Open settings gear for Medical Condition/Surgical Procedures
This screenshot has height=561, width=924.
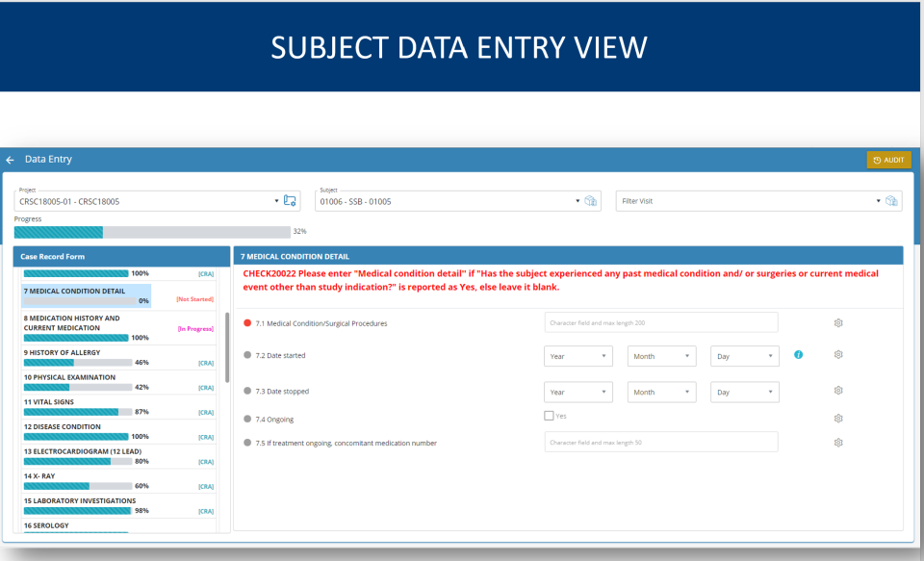(837, 323)
